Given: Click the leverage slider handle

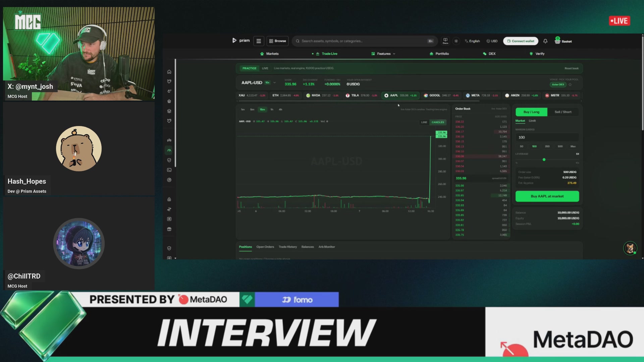Looking at the screenshot, I should pyautogui.click(x=544, y=160).
